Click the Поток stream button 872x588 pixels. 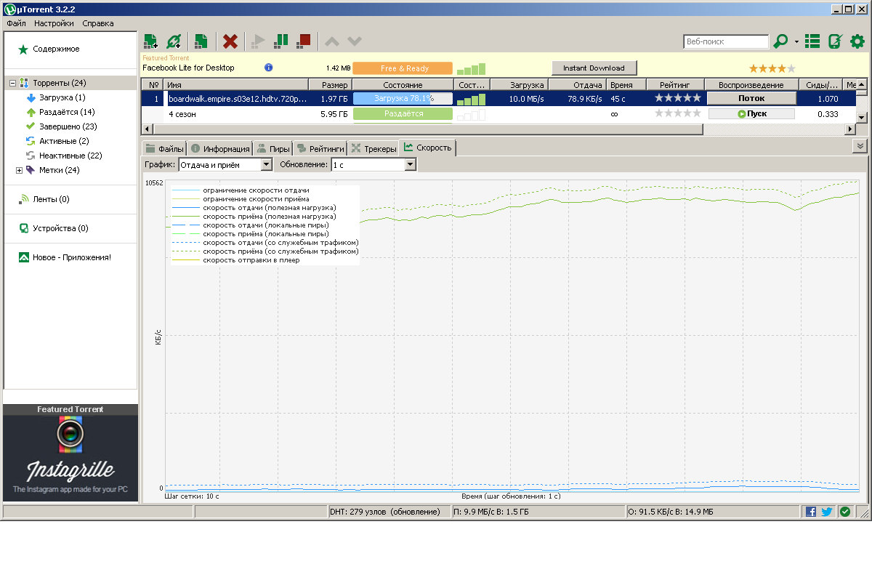click(x=751, y=98)
